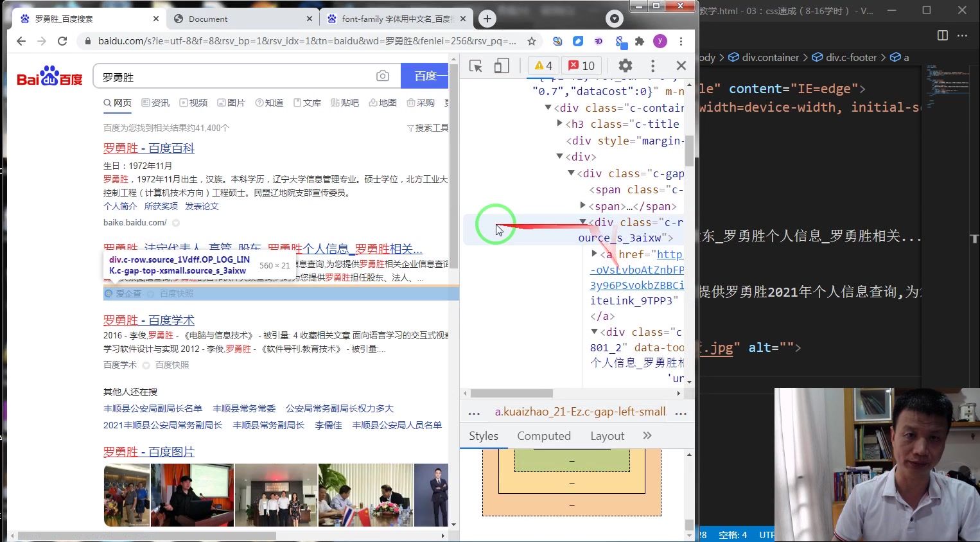The width and height of the screenshot is (980, 542).
Task: Expand the <span>…</span> node
Action: coord(582,206)
